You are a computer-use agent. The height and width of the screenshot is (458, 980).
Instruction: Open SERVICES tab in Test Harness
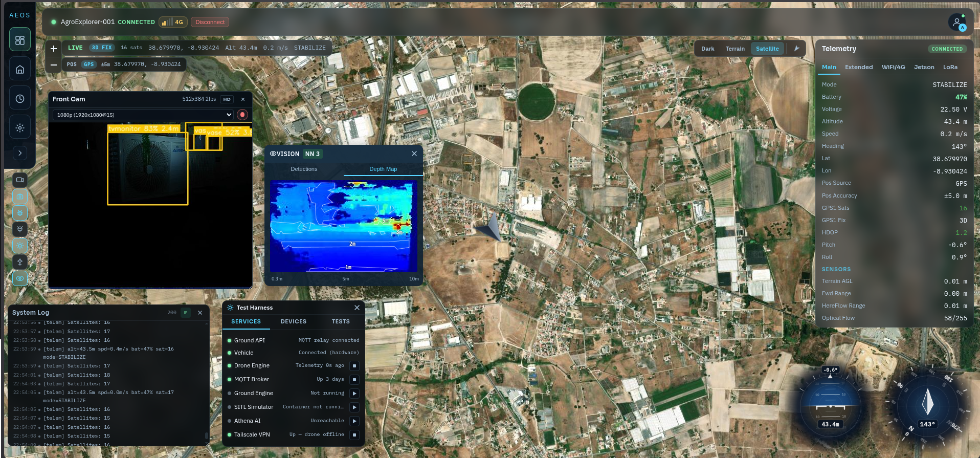click(x=246, y=321)
